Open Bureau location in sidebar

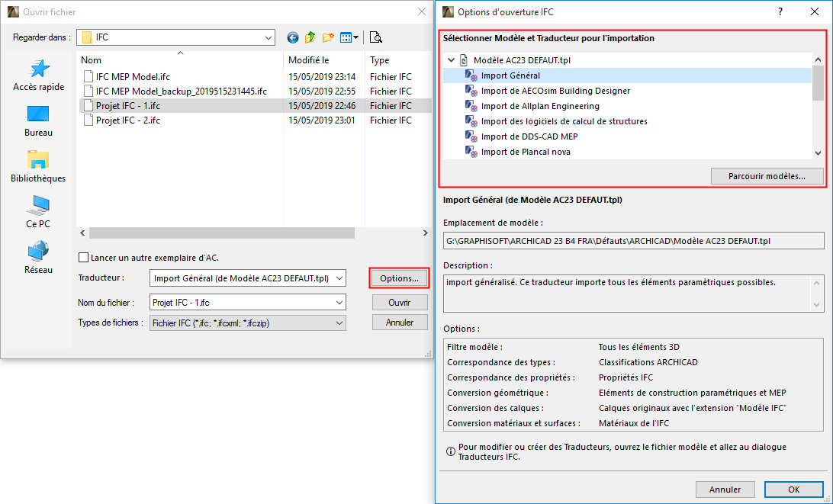point(38,121)
